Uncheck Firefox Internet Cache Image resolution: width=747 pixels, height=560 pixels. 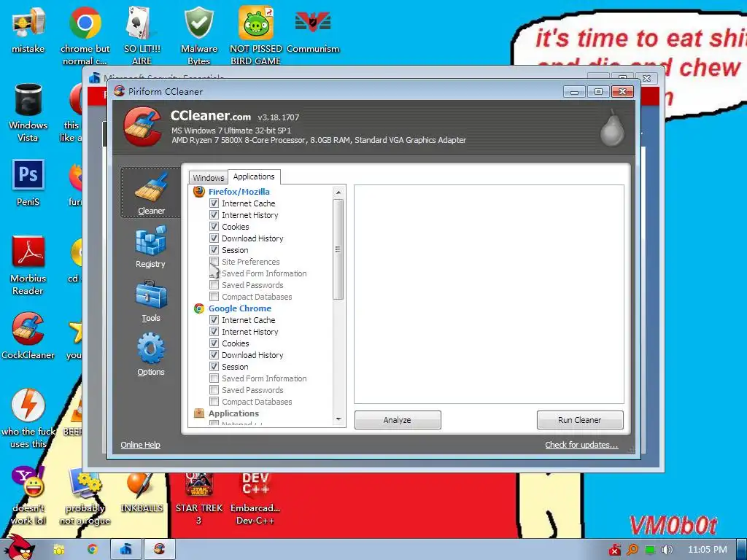click(x=214, y=203)
